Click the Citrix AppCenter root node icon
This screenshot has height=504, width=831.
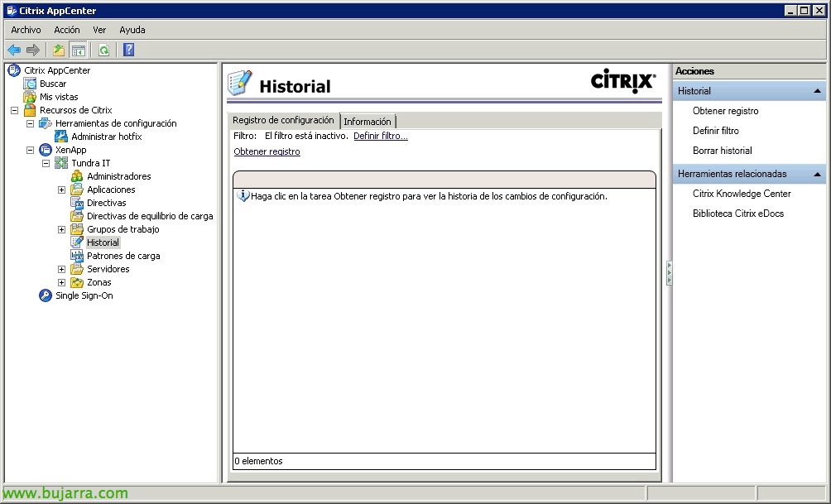click(x=14, y=70)
